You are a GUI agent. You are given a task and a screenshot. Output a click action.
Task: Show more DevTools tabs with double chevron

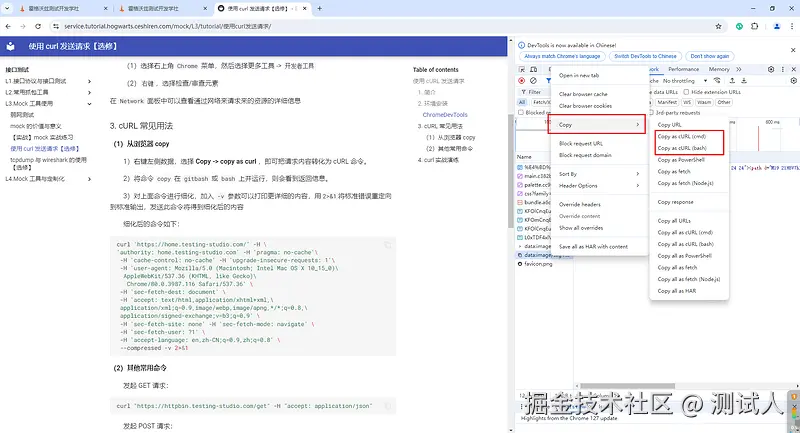click(x=739, y=69)
